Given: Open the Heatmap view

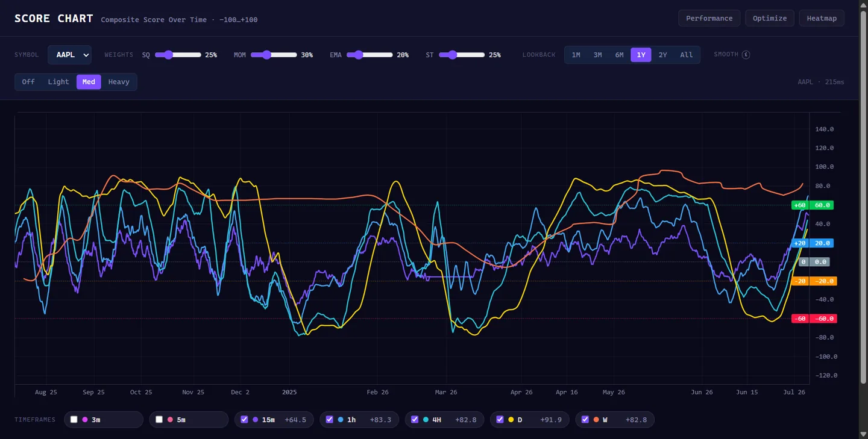Looking at the screenshot, I should 822,18.
